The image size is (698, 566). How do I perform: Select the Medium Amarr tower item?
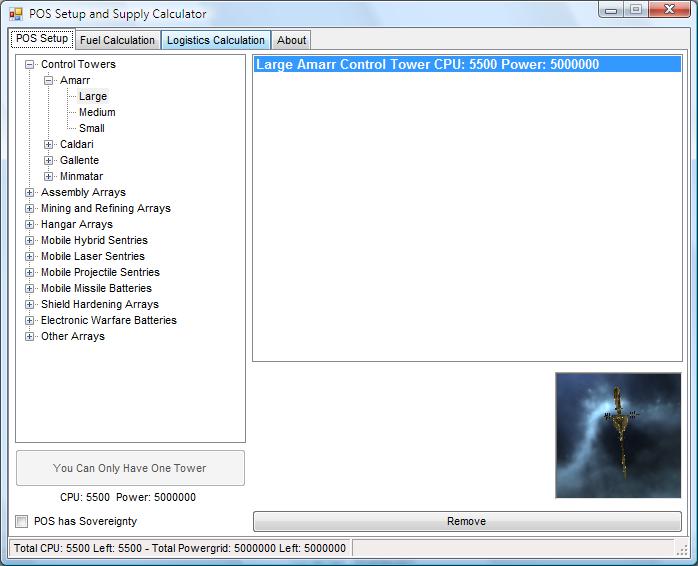pyautogui.click(x=97, y=112)
